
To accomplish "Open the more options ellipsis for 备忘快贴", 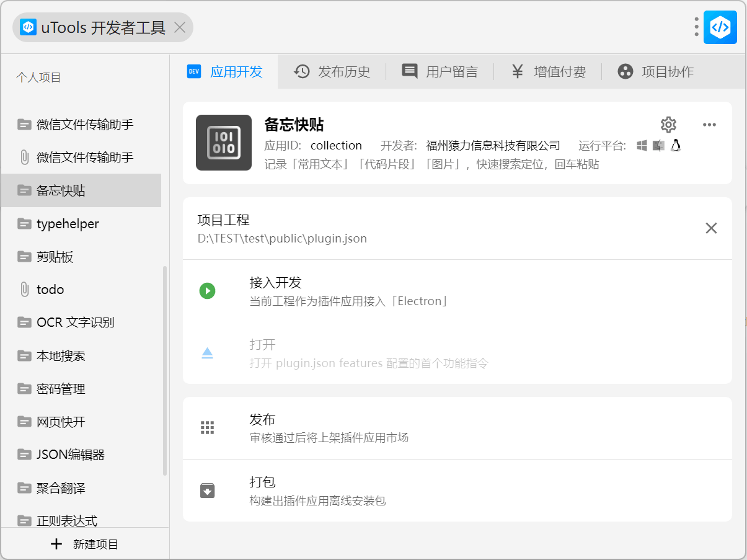I will [709, 125].
